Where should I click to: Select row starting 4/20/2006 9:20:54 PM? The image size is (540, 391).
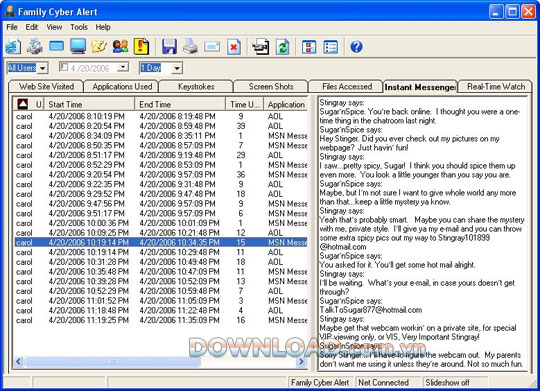(x=160, y=175)
